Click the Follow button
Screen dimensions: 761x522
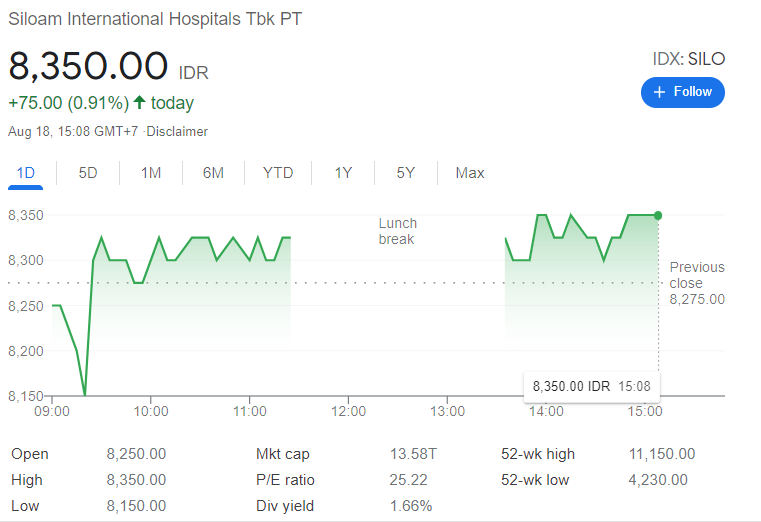coord(682,92)
